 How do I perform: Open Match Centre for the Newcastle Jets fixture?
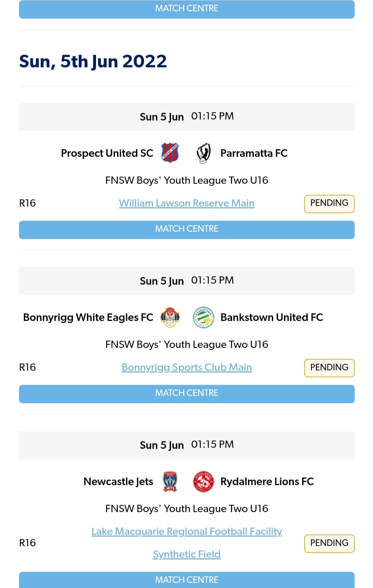186,580
